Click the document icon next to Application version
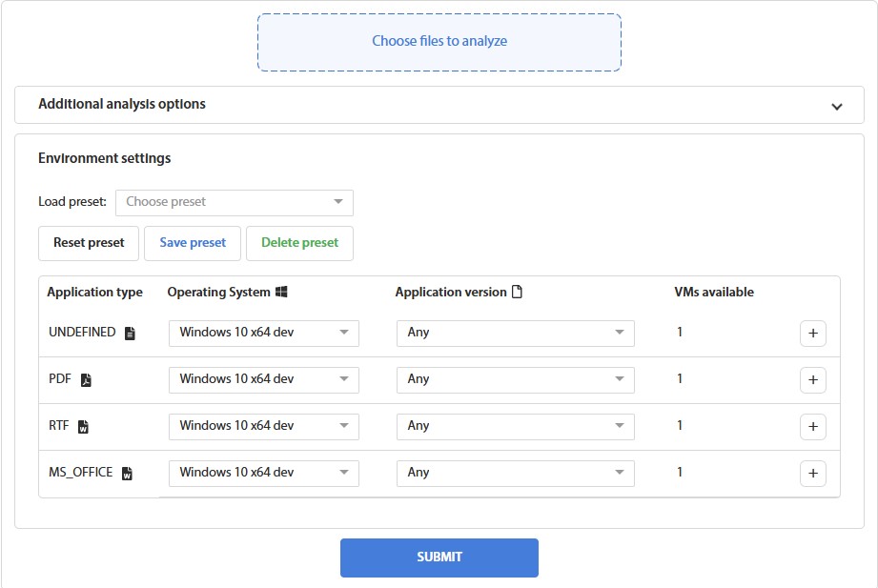 pos(515,292)
